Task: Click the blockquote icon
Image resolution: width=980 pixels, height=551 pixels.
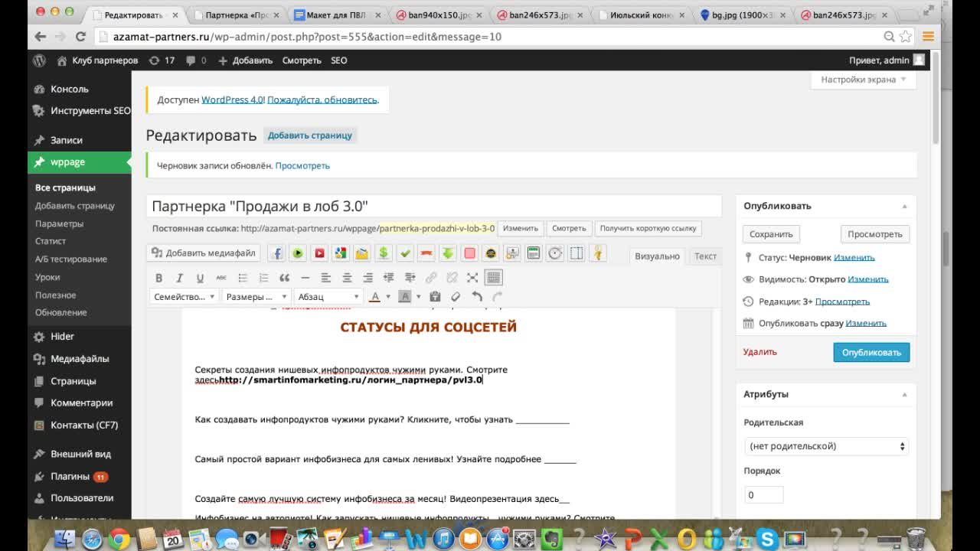Action: coord(284,278)
